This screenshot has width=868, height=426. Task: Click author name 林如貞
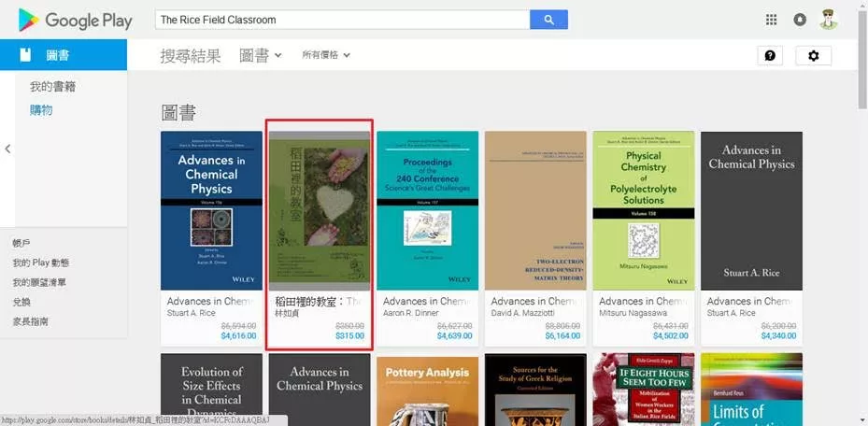pyautogui.click(x=287, y=313)
